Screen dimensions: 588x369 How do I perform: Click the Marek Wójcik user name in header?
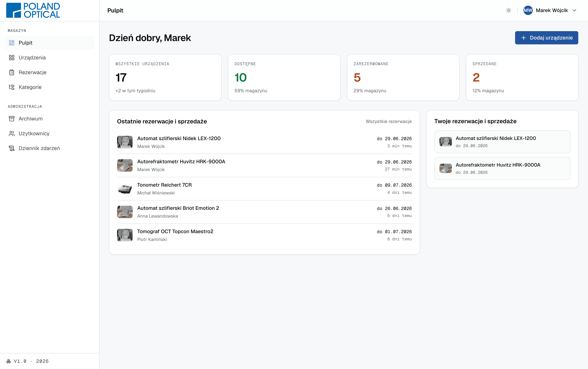[552, 10]
